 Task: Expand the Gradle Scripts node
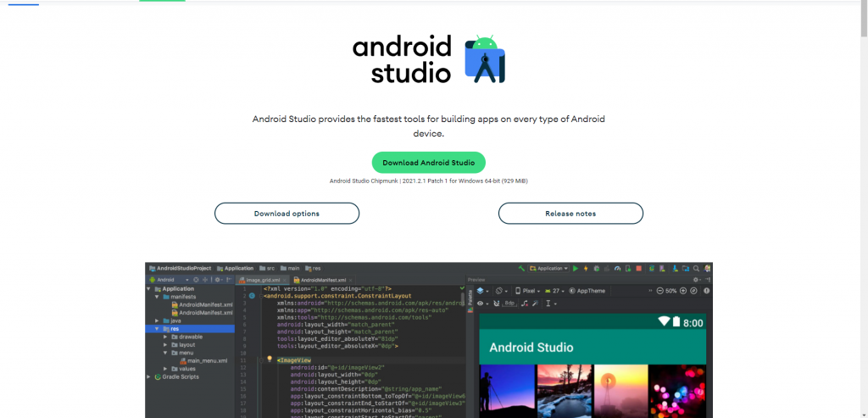click(149, 376)
